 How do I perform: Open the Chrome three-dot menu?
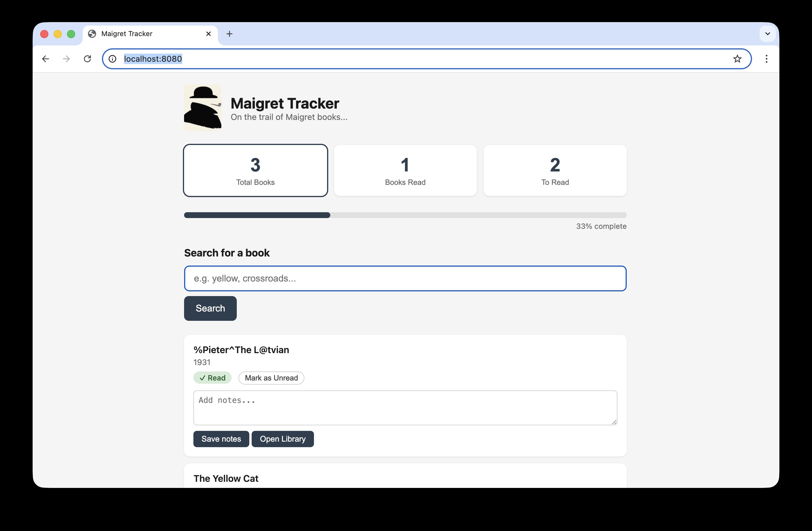pos(766,59)
